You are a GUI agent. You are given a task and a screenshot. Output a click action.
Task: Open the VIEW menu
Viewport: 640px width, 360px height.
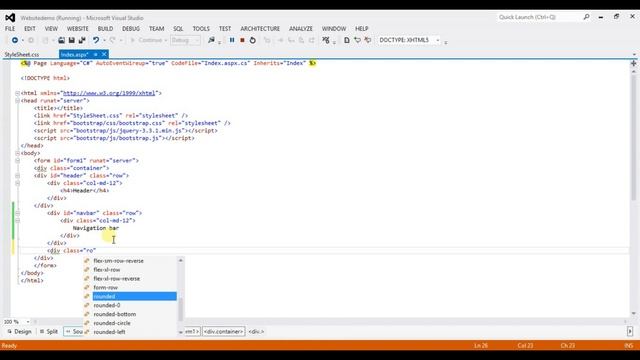pyautogui.click(x=51, y=29)
